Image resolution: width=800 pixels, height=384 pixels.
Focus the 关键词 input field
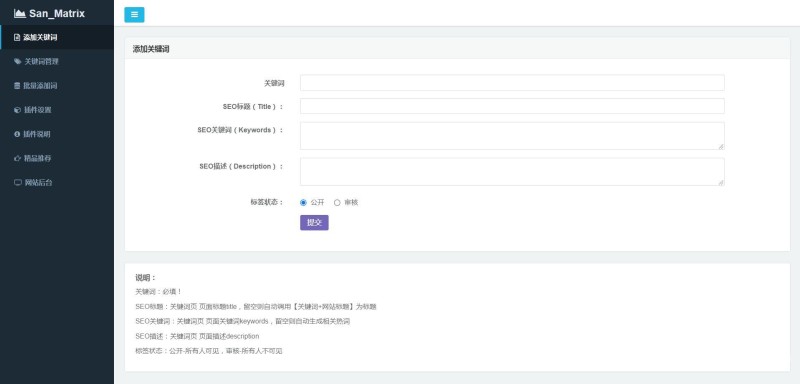pyautogui.click(x=512, y=83)
